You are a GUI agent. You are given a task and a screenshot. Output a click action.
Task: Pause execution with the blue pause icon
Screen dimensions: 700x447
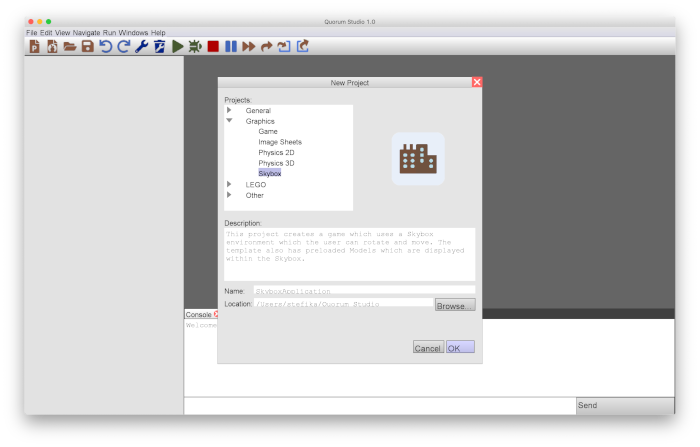[x=231, y=46]
